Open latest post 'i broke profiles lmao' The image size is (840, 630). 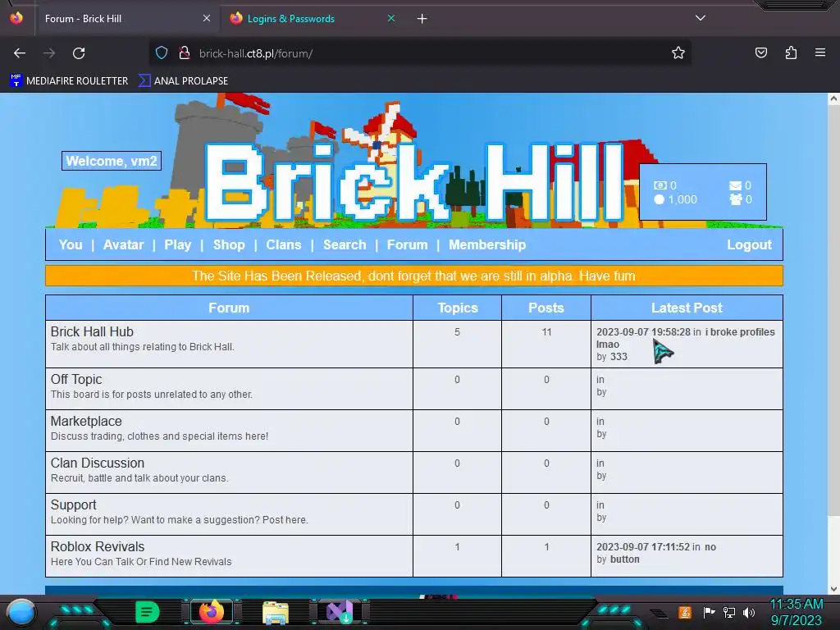(686, 338)
